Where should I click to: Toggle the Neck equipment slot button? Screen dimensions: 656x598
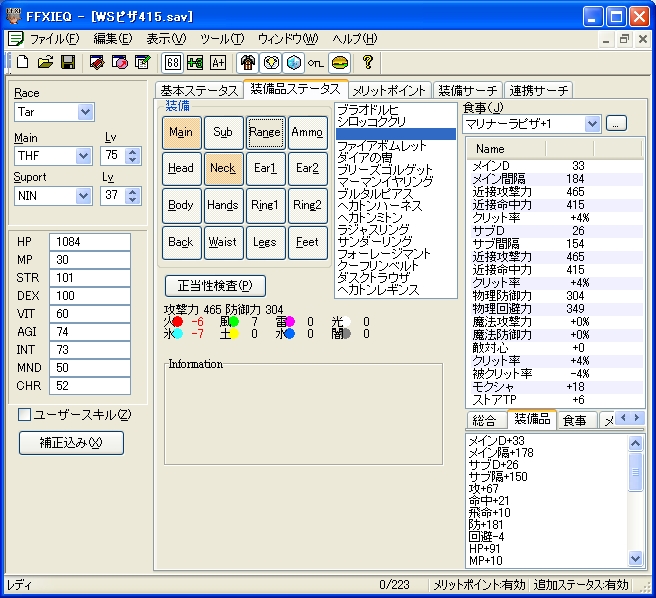[223, 168]
